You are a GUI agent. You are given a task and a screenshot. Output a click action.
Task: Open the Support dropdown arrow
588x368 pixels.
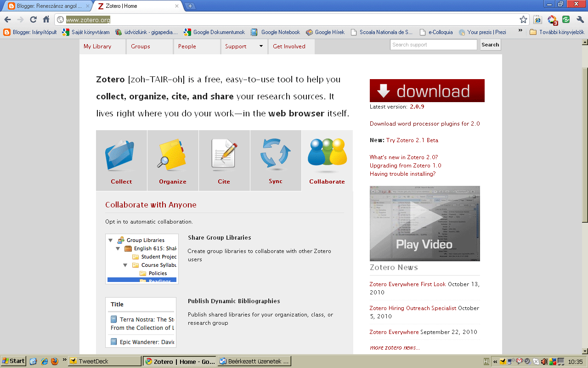coord(261,46)
